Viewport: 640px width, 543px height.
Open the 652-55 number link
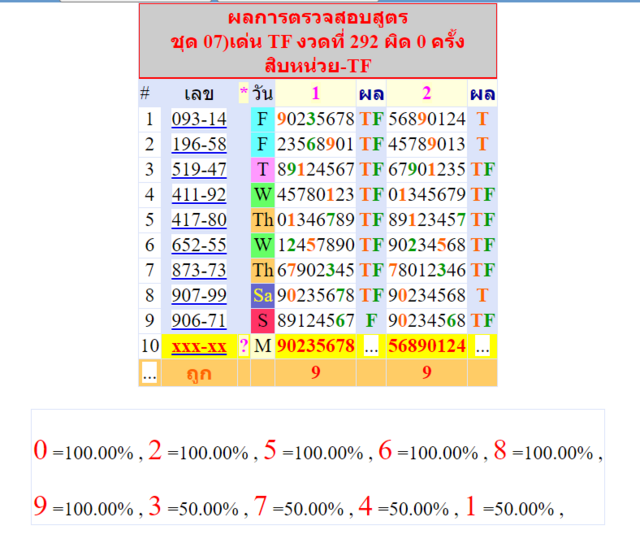199,245
